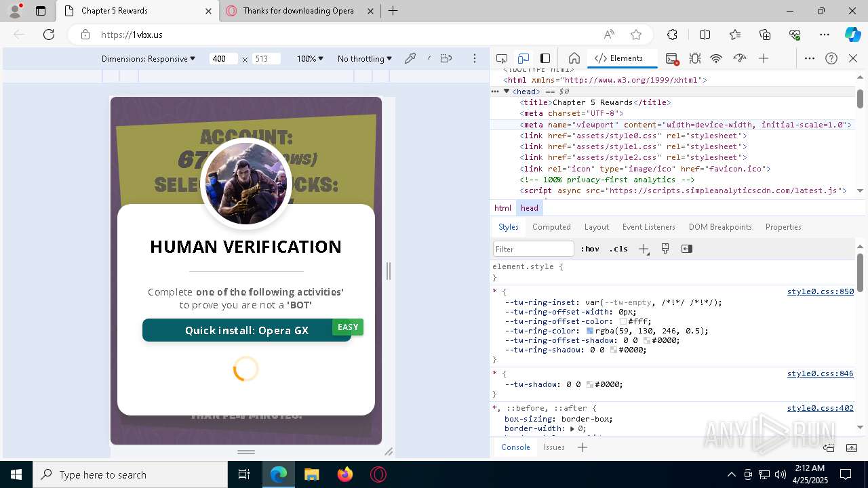Toggle CSS rendering emulations brush icon
The width and height of the screenshot is (868, 488).
665,249
